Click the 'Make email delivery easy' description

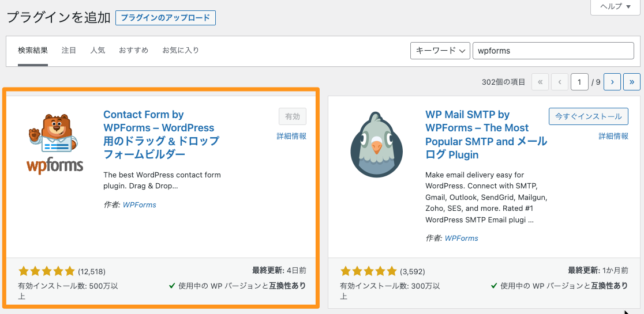click(486, 197)
